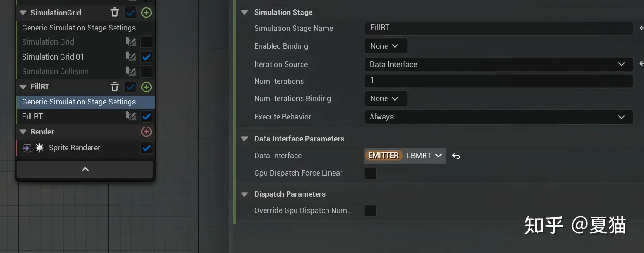Click the Simulation Stage Name text field
Viewport: 644px width, 253px height.
tap(498, 28)
